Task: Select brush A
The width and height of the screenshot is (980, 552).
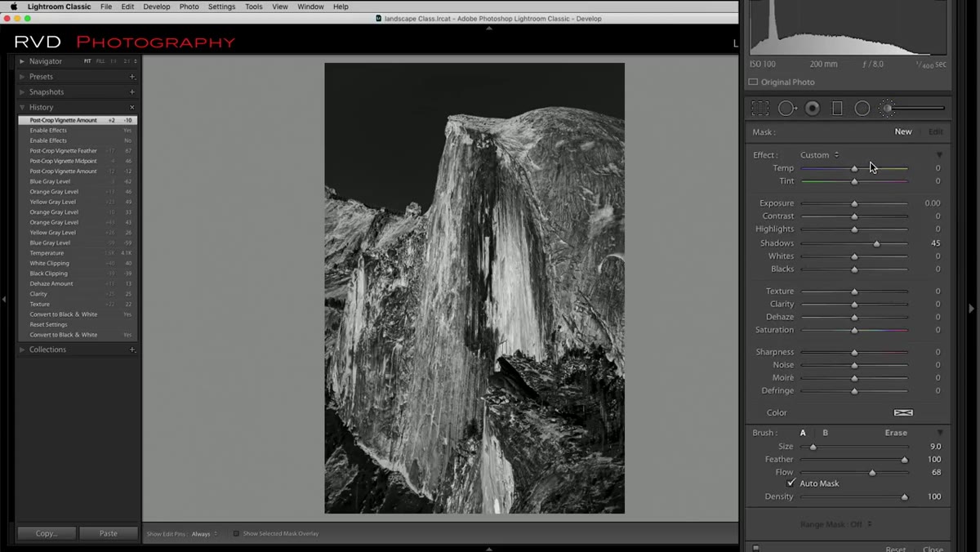Action: (x=803, y=433)
